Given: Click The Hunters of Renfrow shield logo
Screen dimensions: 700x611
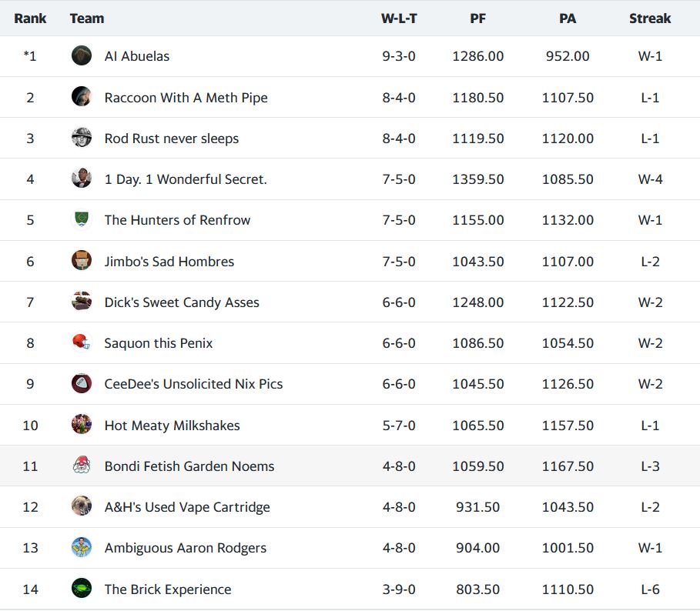Looking at the screenshot, I should click(82, 220).
